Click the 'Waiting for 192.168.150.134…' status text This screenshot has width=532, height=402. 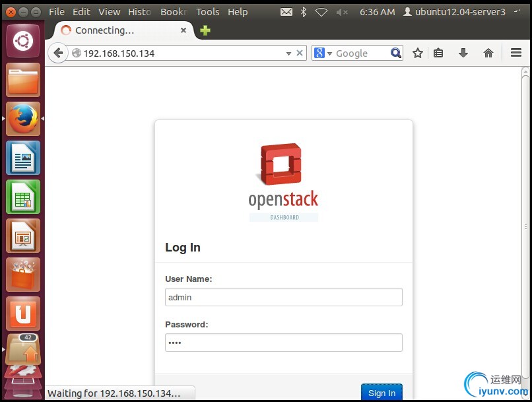(x=114, y=393)
